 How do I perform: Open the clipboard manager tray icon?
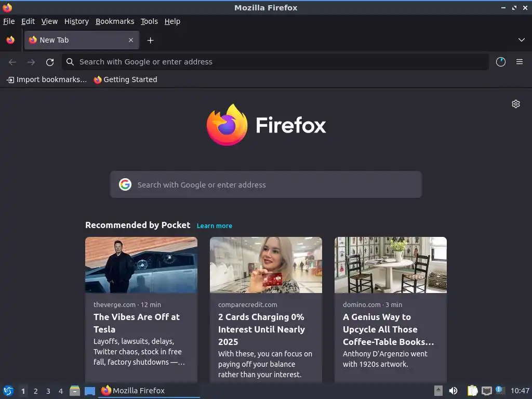pos(472,391)
